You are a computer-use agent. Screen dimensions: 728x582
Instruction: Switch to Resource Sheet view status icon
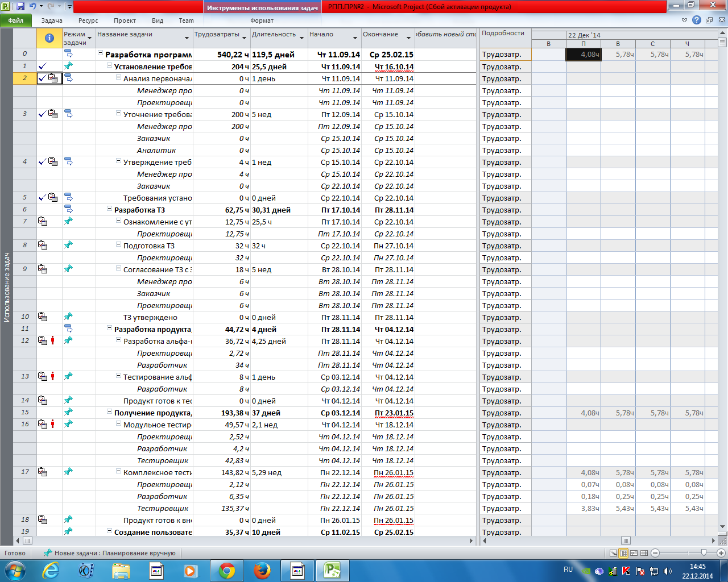644,553
